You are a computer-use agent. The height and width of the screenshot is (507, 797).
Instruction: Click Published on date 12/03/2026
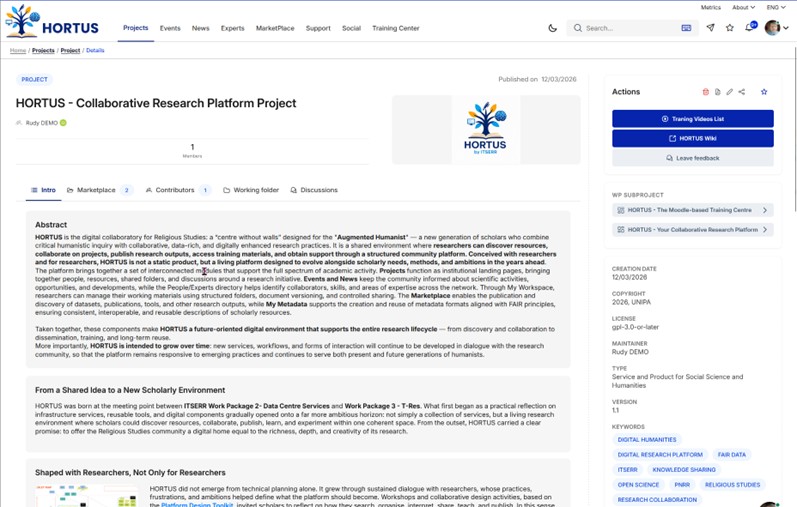tap(558, 79)
